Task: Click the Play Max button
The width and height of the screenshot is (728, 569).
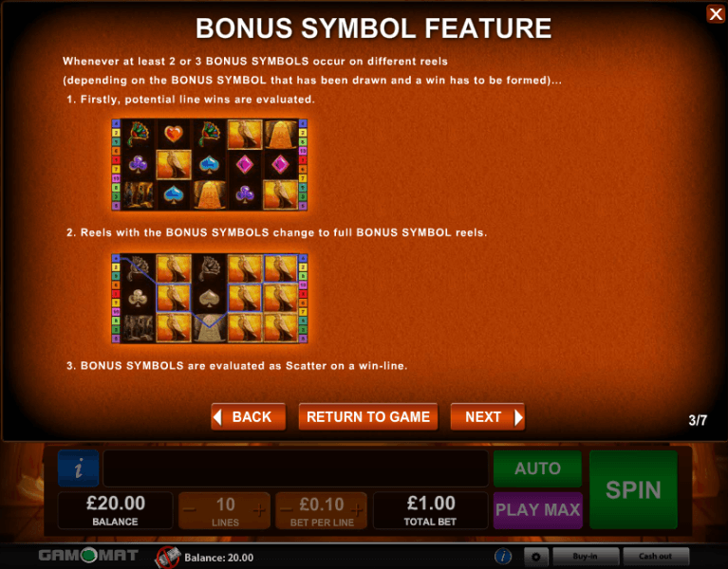Action: (537, 510)
